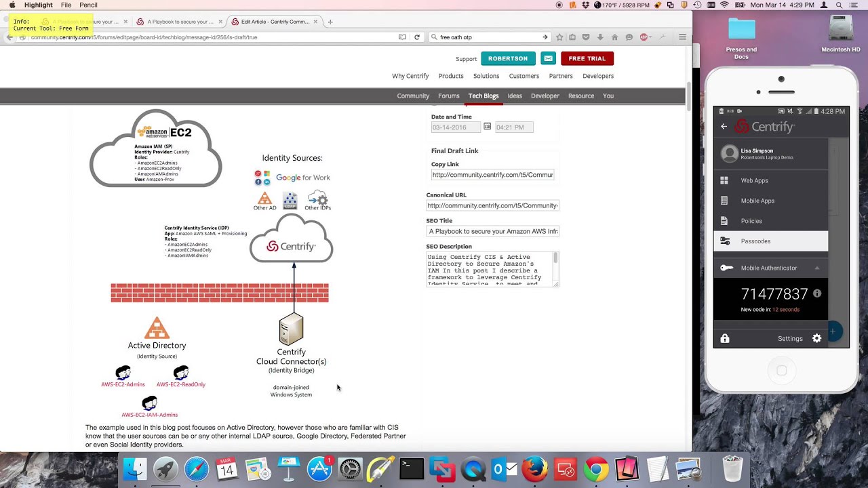The height and width of the screenshot is (488, 868).
Task: Click the Copy Link URL field
Action: [492, 175]
